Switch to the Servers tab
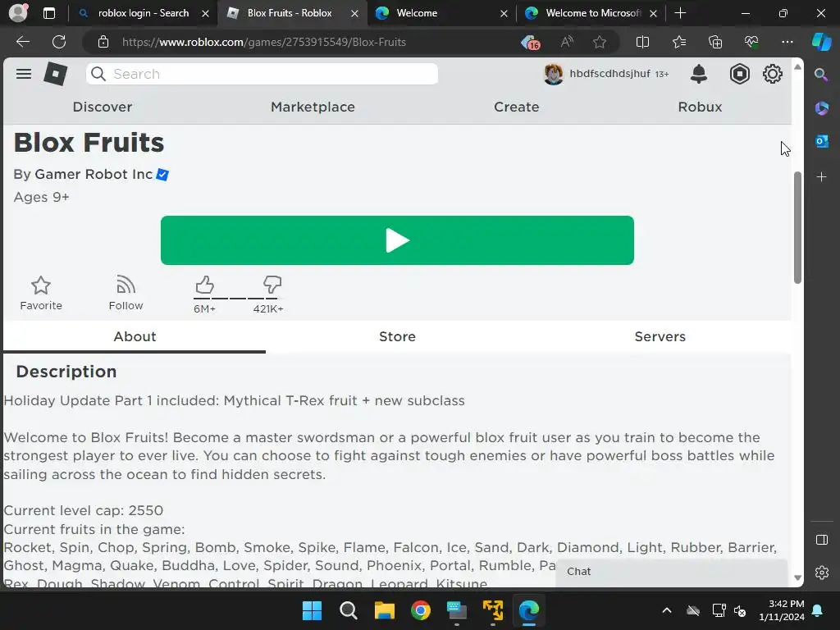This screenshot has height=630, width=840. [660, 336]
